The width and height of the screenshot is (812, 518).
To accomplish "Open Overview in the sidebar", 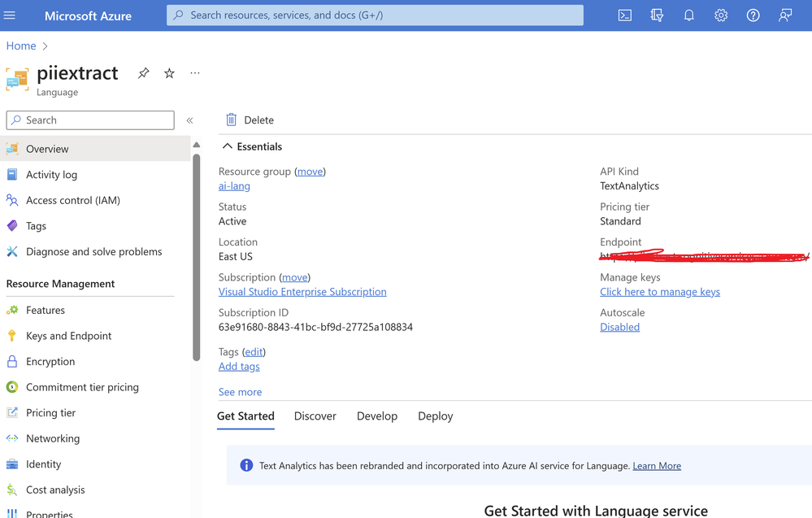I will pyautogui.click(x=95, y=149).
